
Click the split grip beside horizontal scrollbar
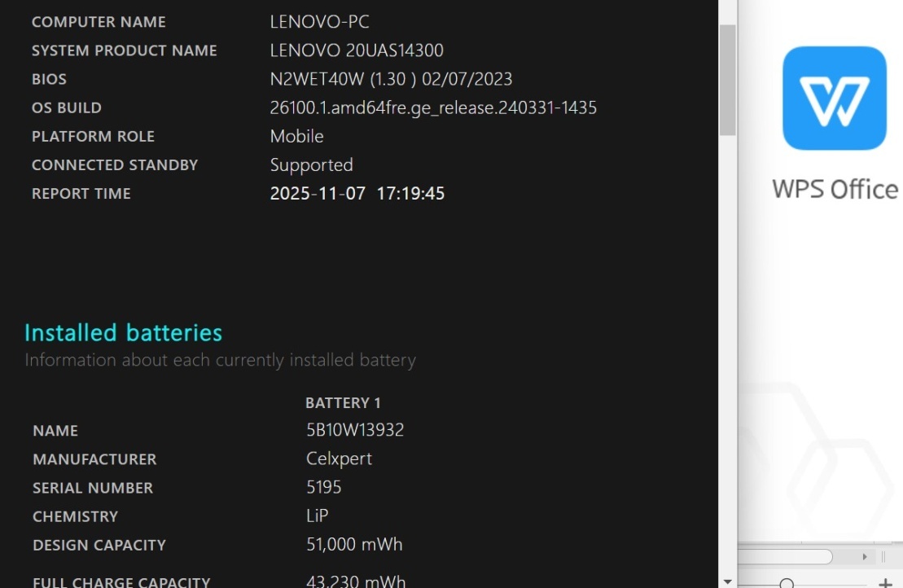tap(883, 557)
